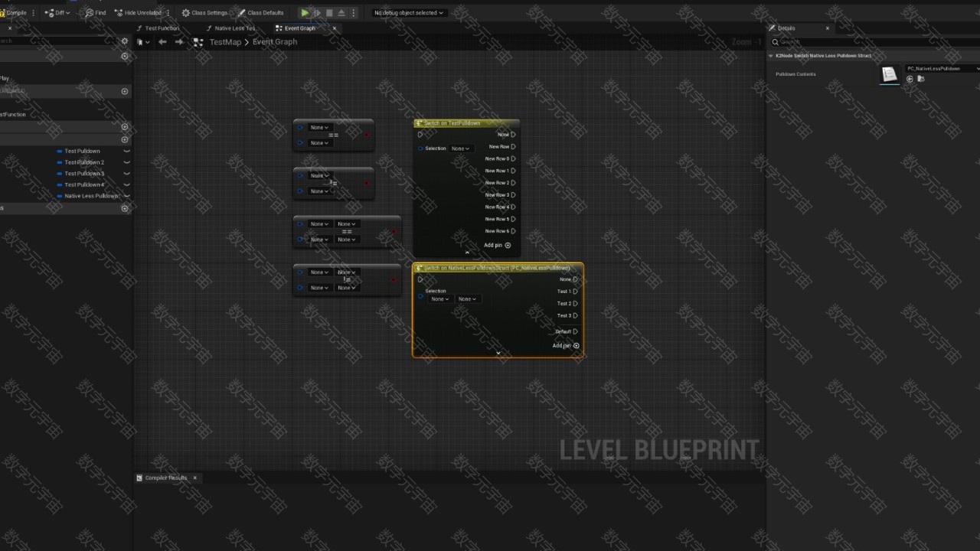
Task: Open the bookmarks dropdown in graph toolbar
Action: tap(142, 42)
